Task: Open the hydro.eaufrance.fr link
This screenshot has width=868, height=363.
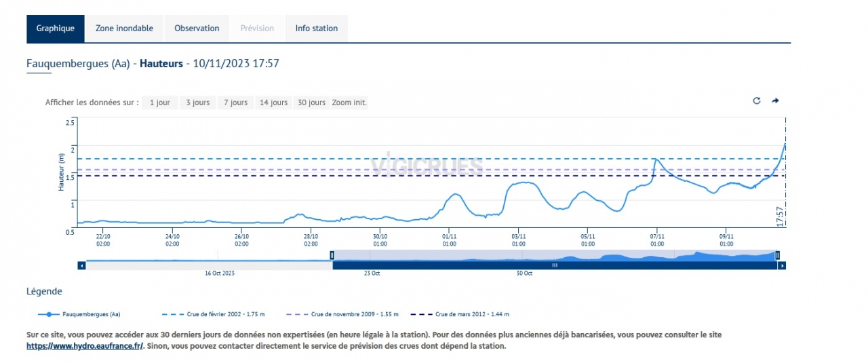Action: 85,346
